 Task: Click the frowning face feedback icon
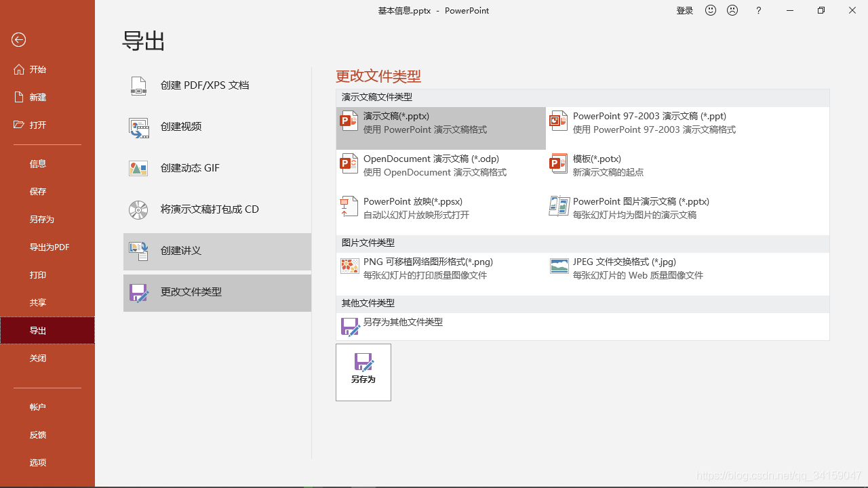[x=732, y=10]
